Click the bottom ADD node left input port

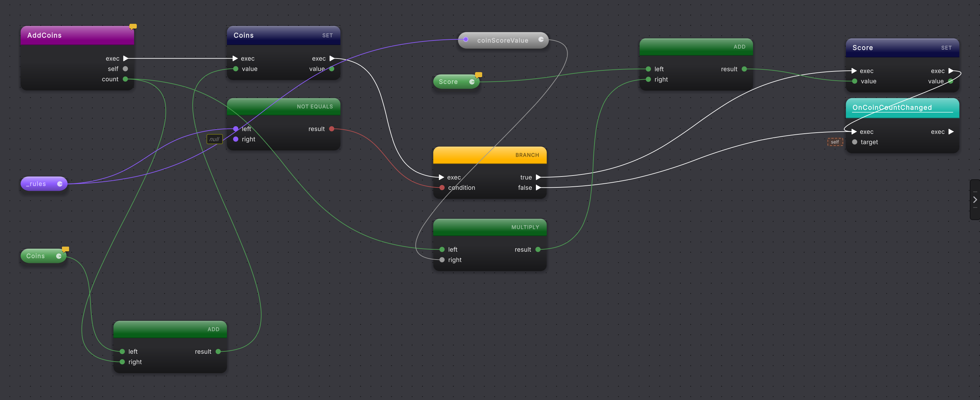pyautogui.click(x=122, y=352)
